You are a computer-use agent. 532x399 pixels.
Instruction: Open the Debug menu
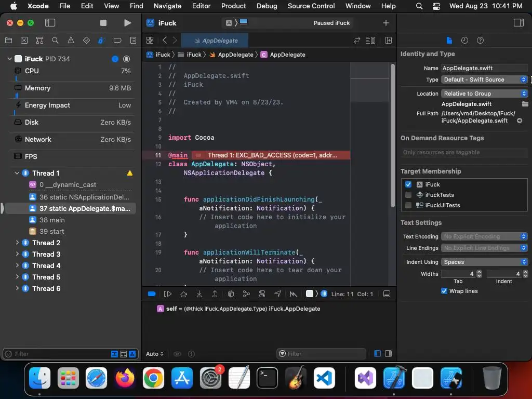point(267,6)
